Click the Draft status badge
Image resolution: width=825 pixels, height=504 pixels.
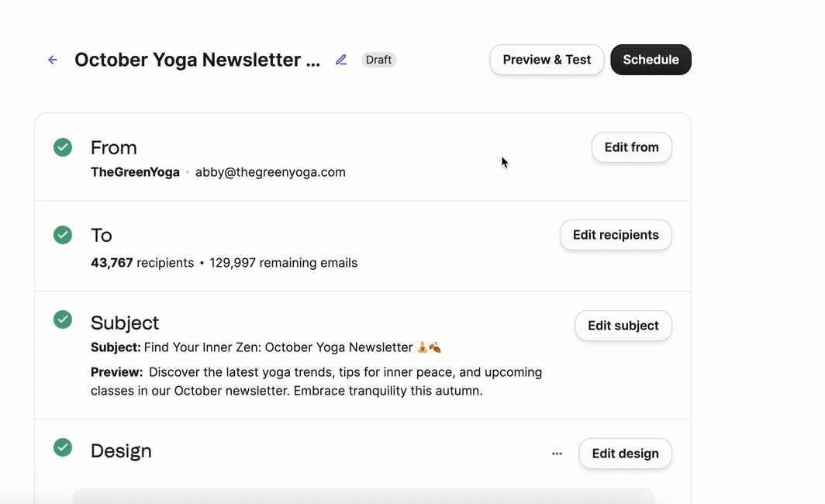point(378,60)
